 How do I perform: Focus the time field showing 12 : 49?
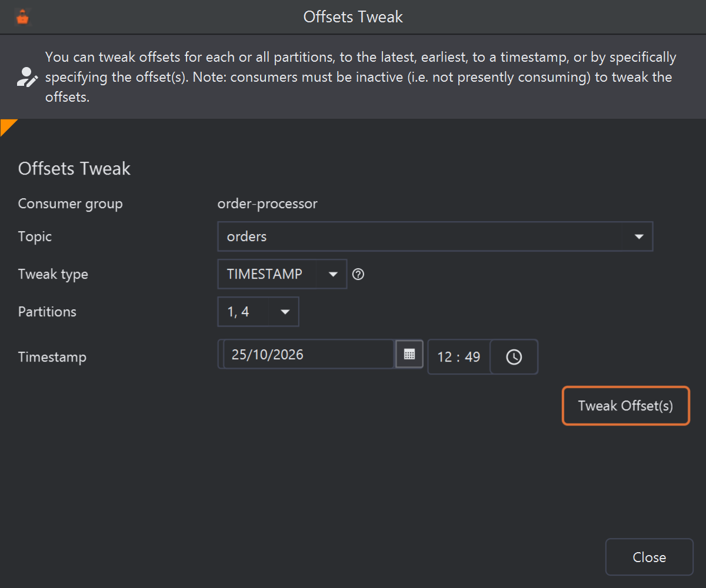tap(459, 357)
